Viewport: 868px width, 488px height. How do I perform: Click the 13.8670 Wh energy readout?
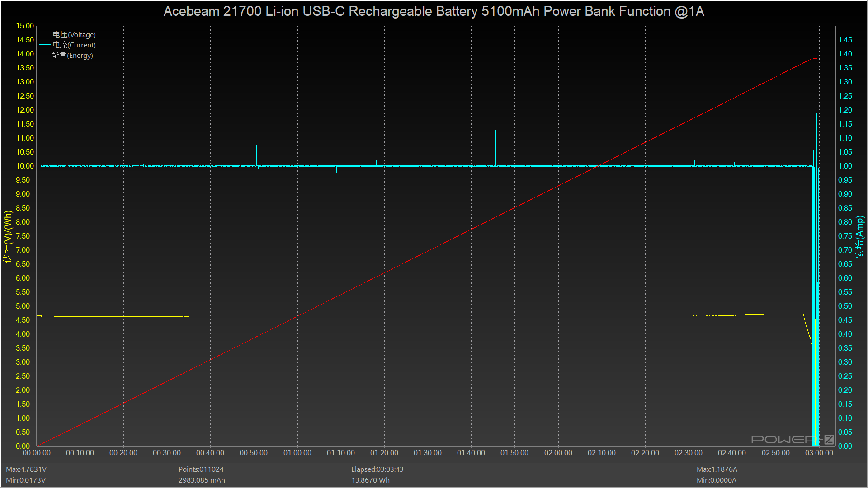[370, 480]
